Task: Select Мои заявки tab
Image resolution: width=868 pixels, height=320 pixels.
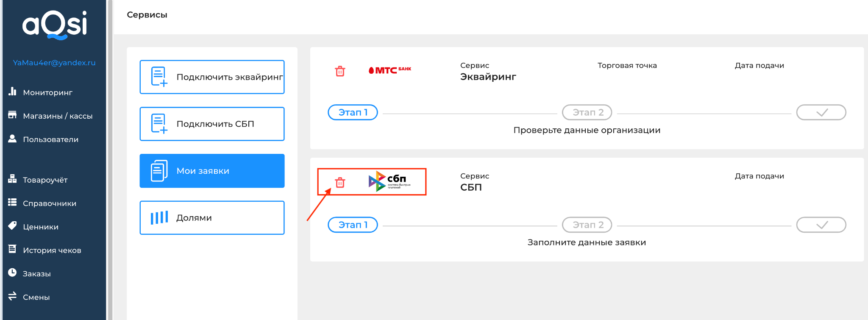Action: 212,171
